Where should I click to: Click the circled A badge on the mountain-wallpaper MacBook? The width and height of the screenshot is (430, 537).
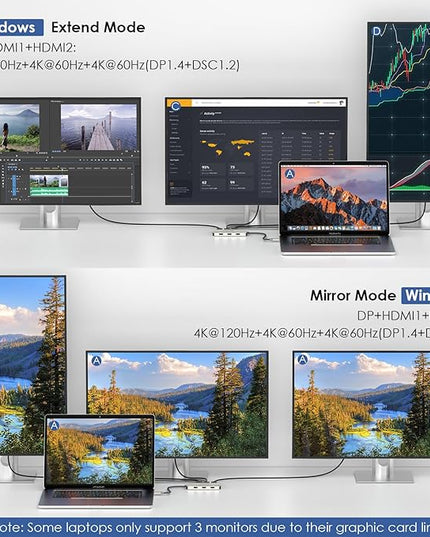(290, 174)
